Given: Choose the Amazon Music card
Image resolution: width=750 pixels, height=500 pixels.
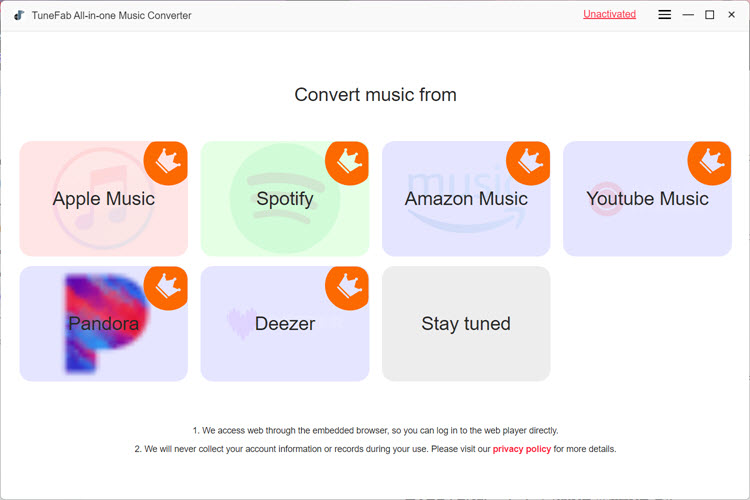Looking at the screenshot, I should pyautogui.click(x=466, y=199).
